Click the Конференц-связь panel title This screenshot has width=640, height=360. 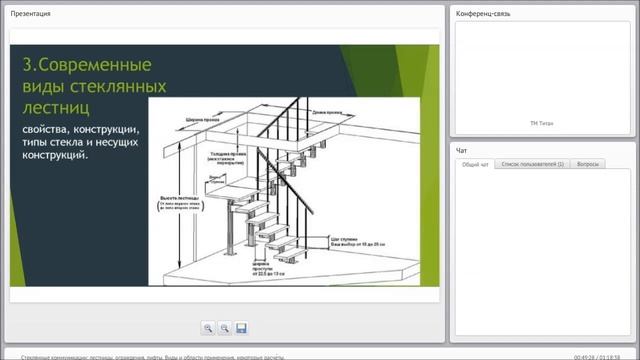point(483,14)
